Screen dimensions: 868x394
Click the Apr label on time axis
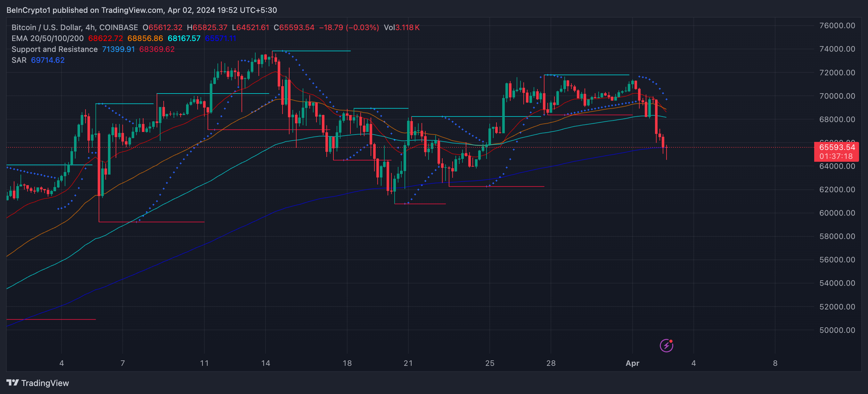coord(632,363)
